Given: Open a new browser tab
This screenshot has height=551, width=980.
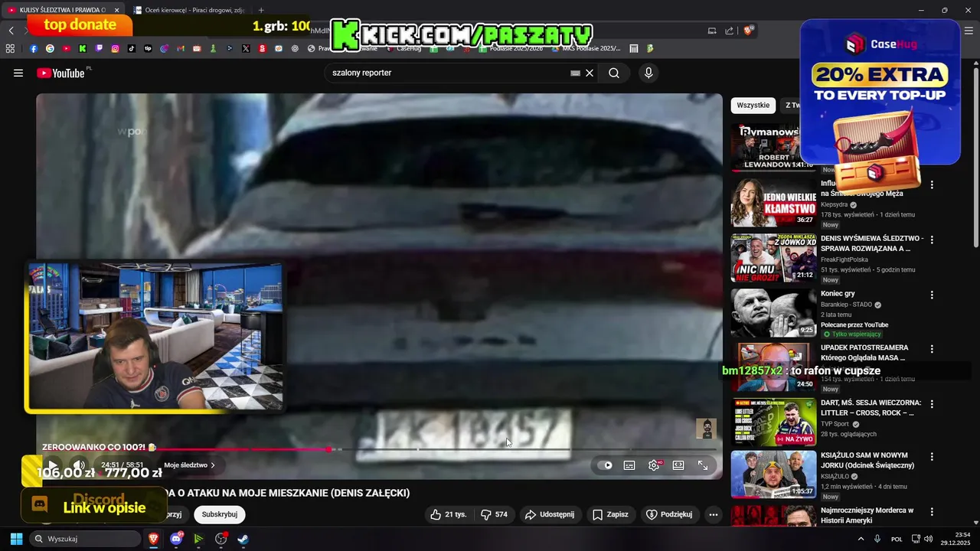Looking at the screenshot, I should (x=261, y=10).
